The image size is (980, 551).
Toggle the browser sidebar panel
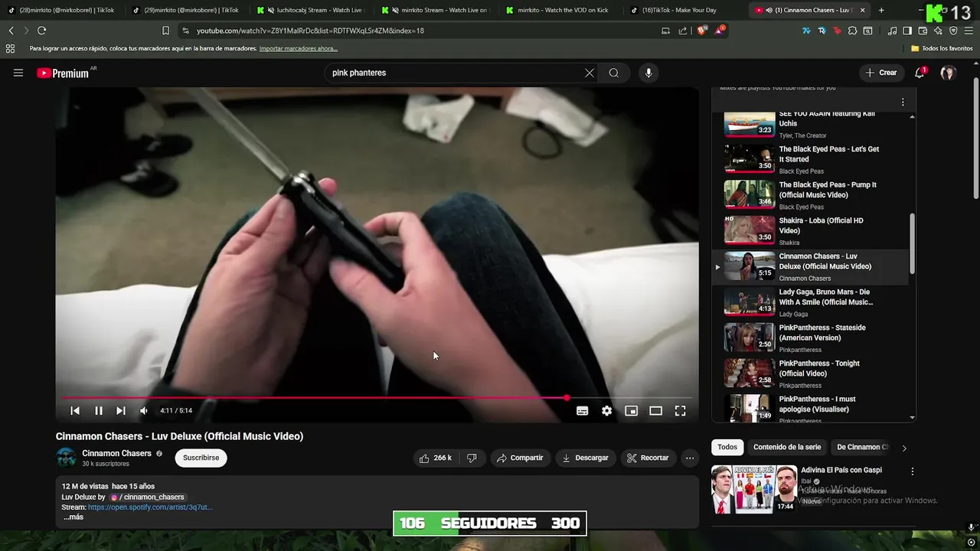(907, 31)
